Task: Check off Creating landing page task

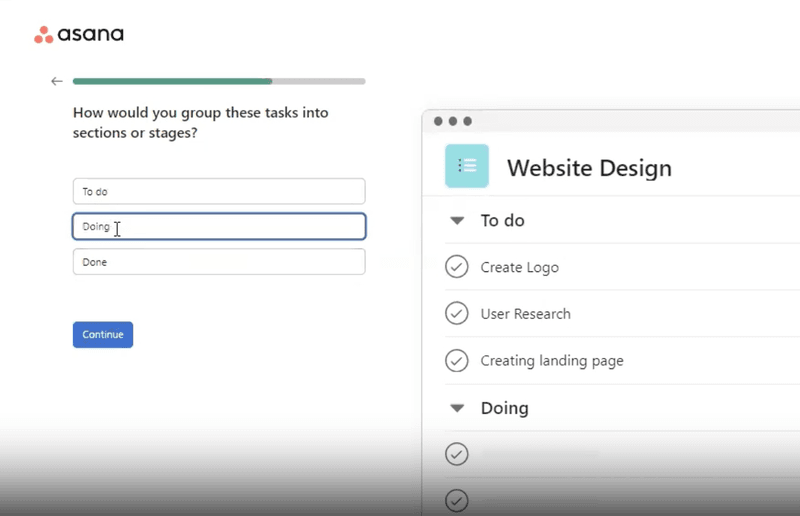Action: pyautogui.click(x=456, y=360)
